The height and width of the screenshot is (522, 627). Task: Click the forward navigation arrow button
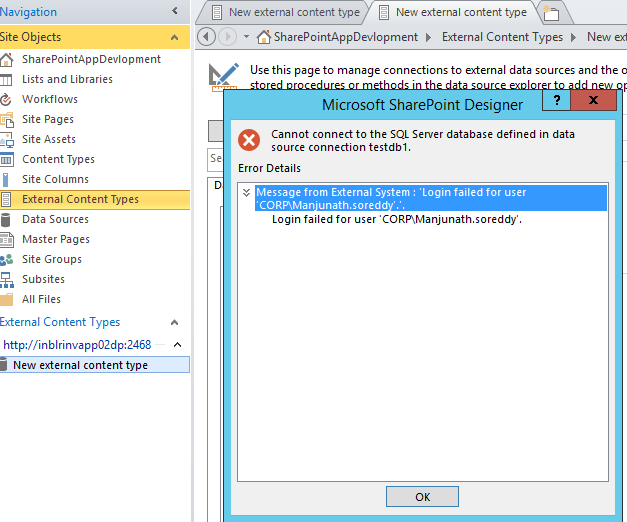(228, 37)
